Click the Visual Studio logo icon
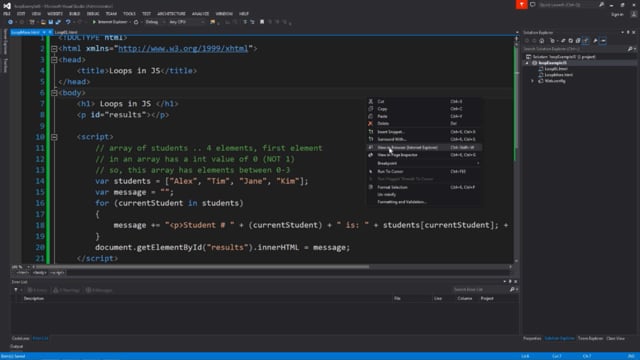 (7, 5)
